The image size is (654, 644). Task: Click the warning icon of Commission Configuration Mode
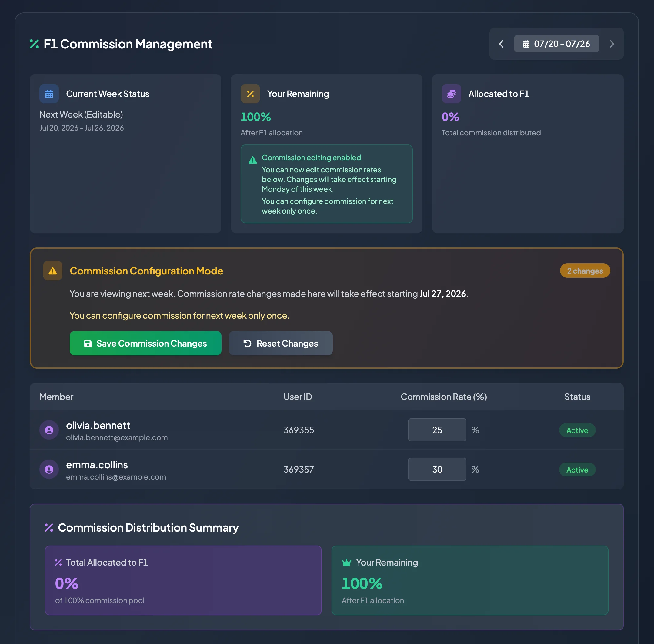click(x=53, y=271)
